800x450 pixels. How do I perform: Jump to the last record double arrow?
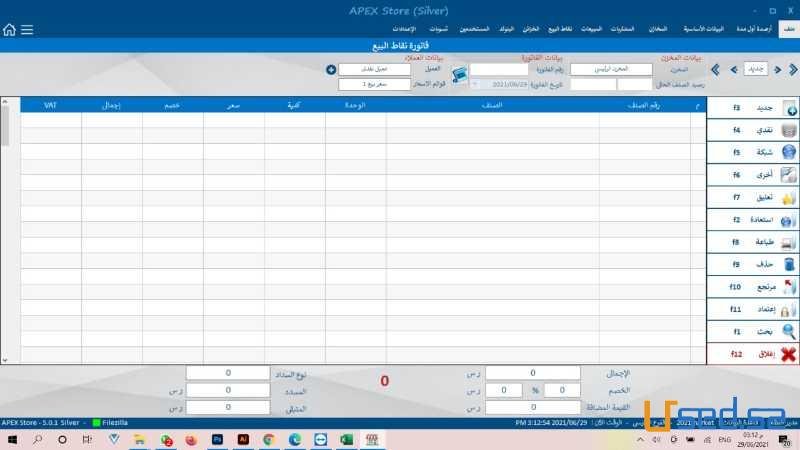click(715, 69)
